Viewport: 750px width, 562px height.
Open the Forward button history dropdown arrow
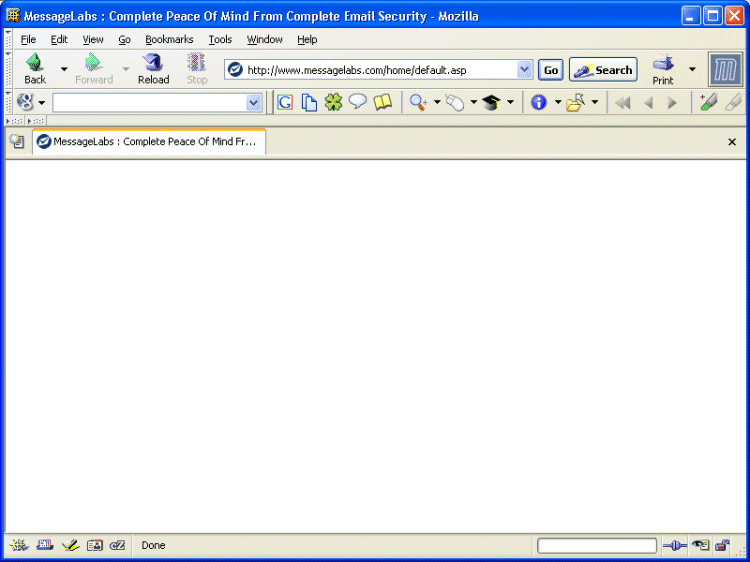pyautogui.click(x=126, y=69)
